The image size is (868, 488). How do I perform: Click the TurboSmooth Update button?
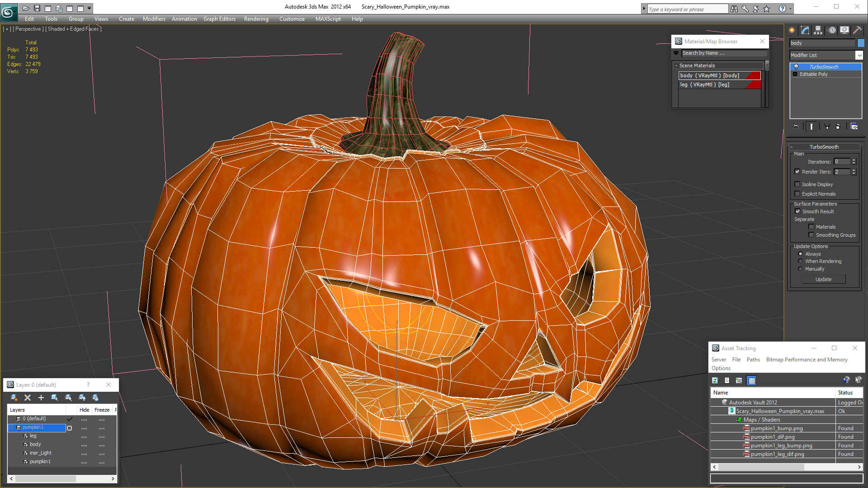(823, 279)
